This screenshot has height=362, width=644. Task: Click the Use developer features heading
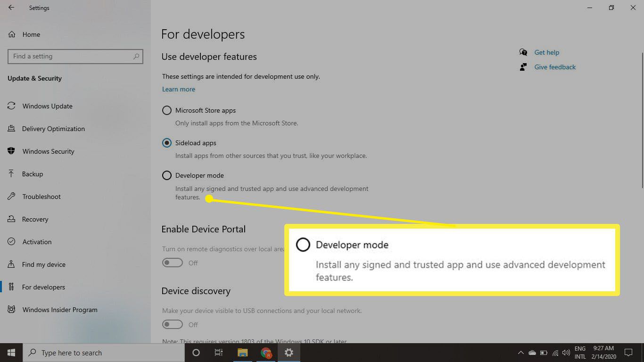(209, 57)
